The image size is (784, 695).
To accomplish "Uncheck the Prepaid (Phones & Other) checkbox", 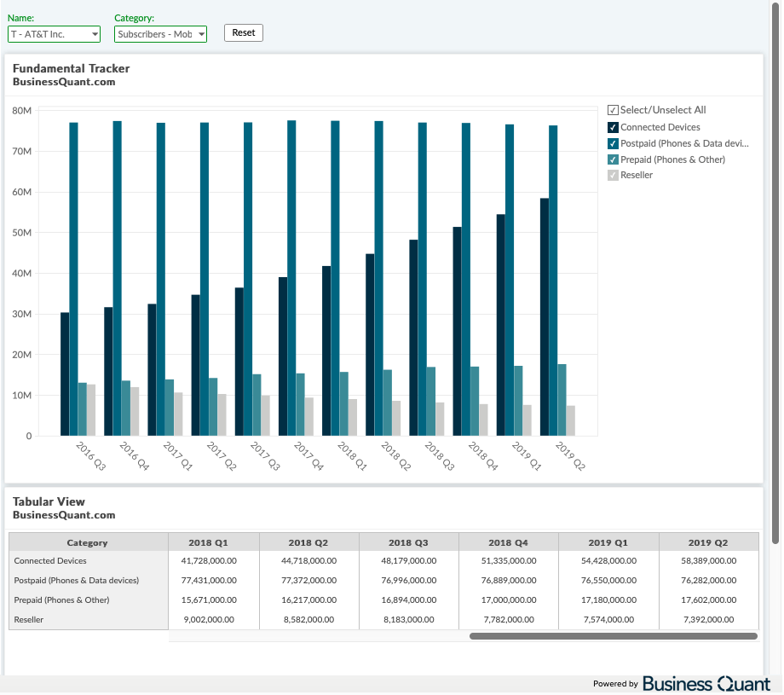I will pyautogui.click(x=613, y=159).
